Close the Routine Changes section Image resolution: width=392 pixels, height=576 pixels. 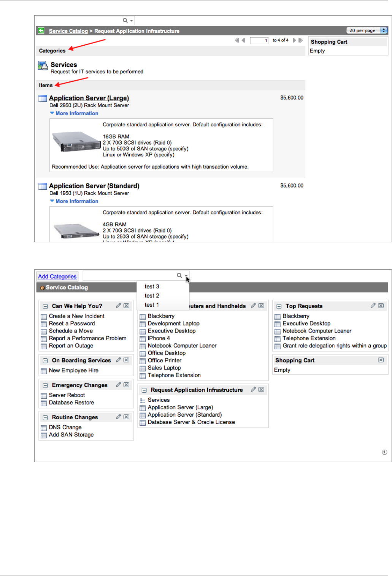[127, 417]
